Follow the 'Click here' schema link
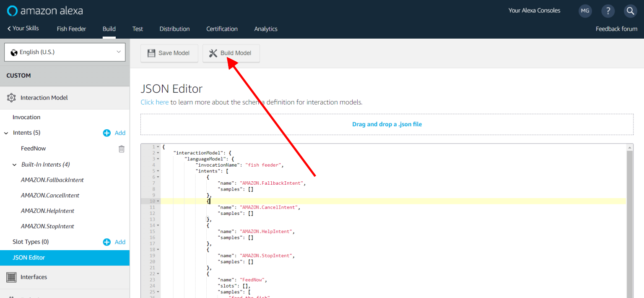Image resolution: width=644 pixels, height=298 pixels. pyautogui.click(x=154, y=102)
